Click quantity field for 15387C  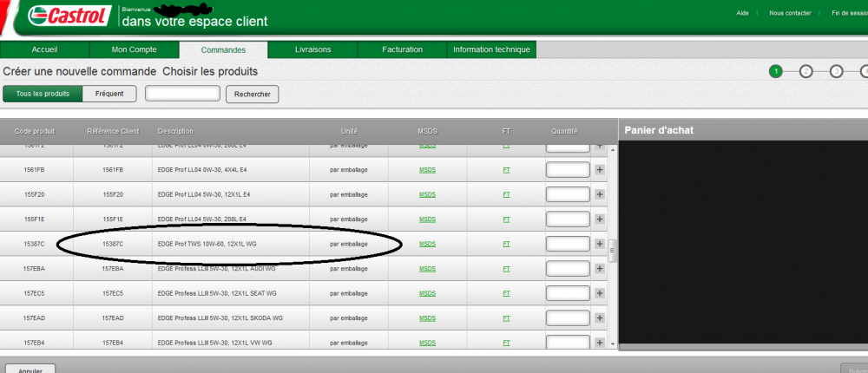(x=568, y=244)
